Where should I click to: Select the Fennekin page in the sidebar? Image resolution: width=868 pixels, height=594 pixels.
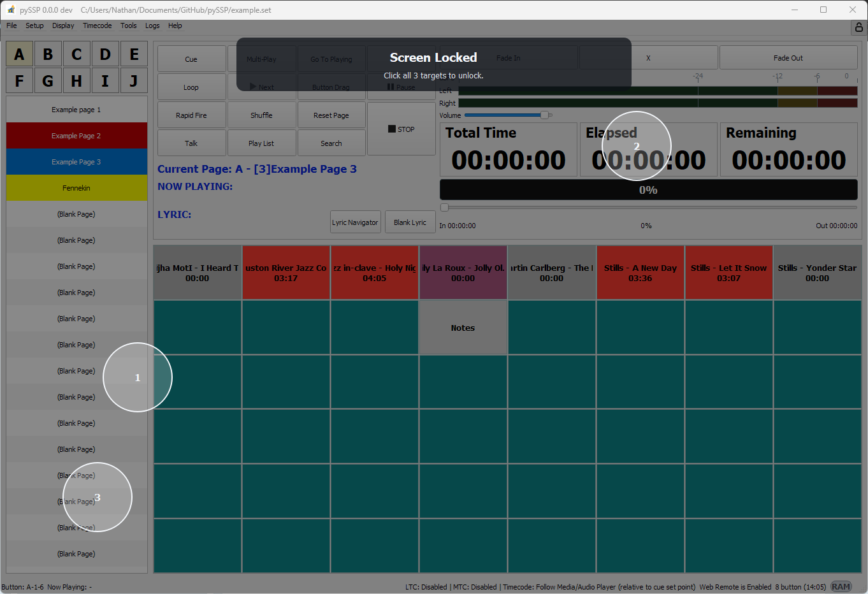pyautogui.click(x=76, y=187)
